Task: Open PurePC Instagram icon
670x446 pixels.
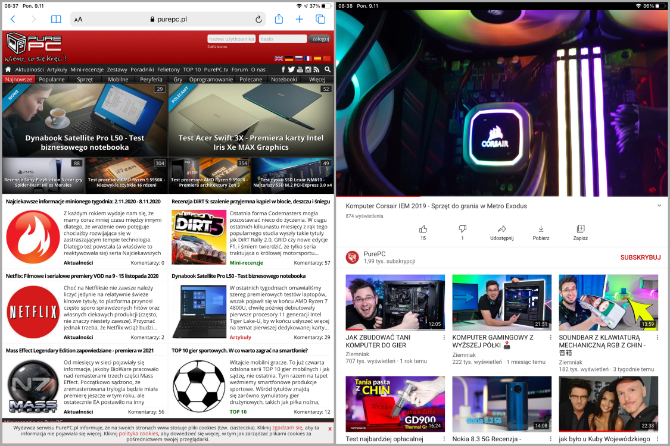Action: 308,69
